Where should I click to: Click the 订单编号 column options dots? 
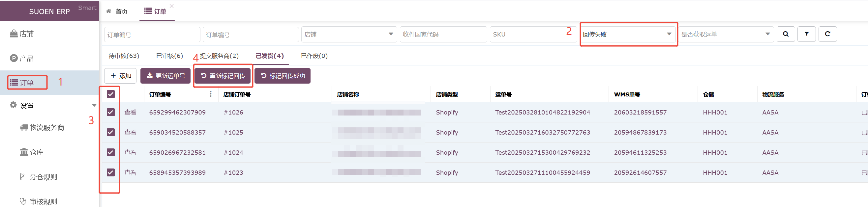coord(211,94)
